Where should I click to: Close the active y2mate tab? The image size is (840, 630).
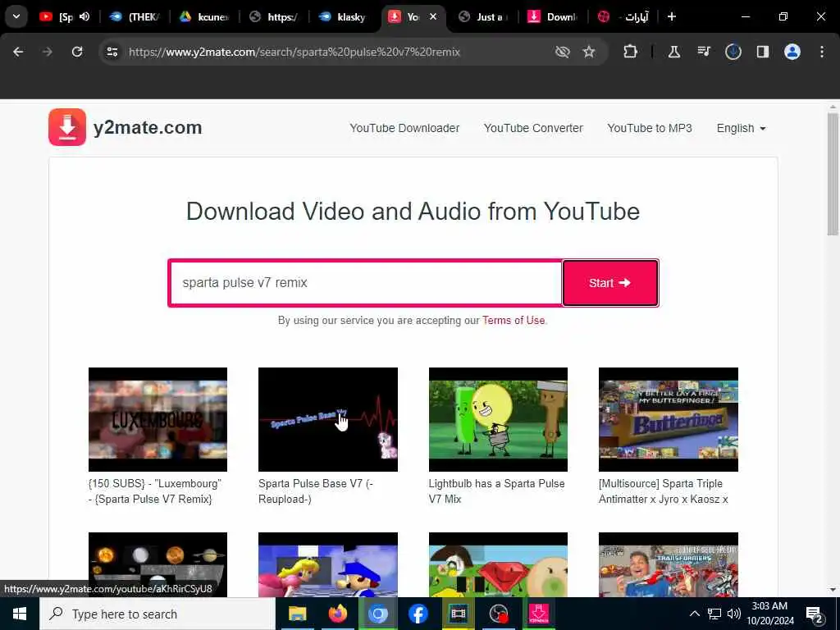pos(433,16)
